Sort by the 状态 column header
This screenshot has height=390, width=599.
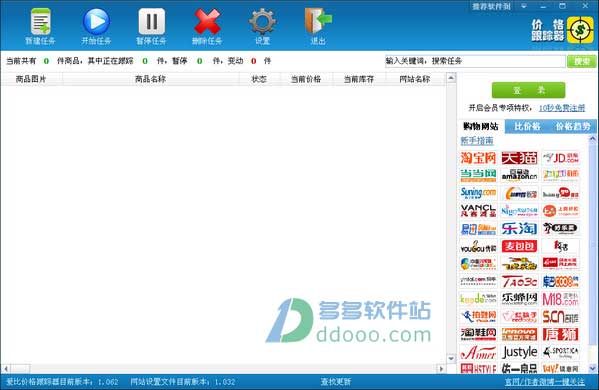click(259, 79)
